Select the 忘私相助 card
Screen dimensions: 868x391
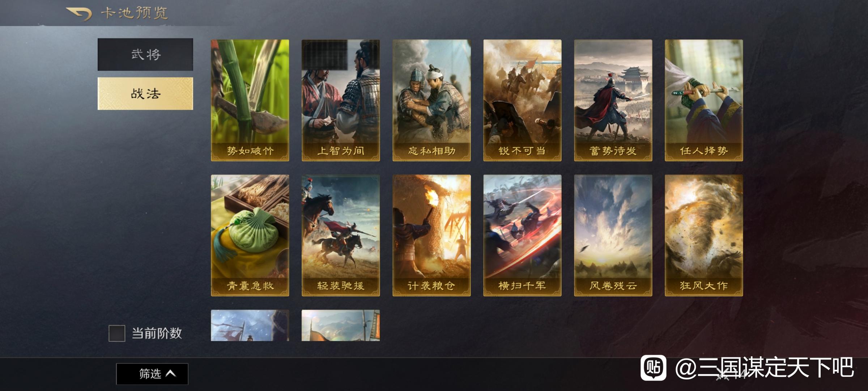(x=431, y=100)
